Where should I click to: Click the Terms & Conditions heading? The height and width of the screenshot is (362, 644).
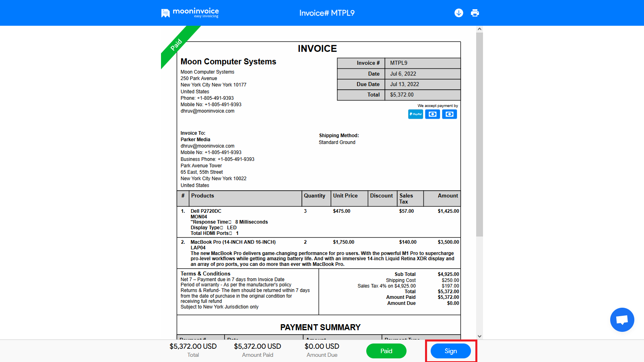[205, 274]
